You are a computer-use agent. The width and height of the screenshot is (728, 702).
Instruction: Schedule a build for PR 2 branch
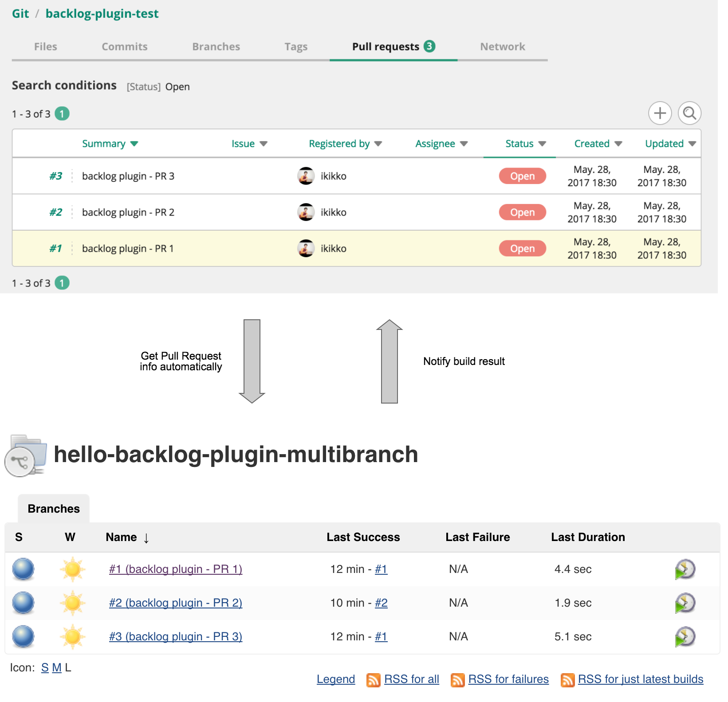[x=685, y=603]
